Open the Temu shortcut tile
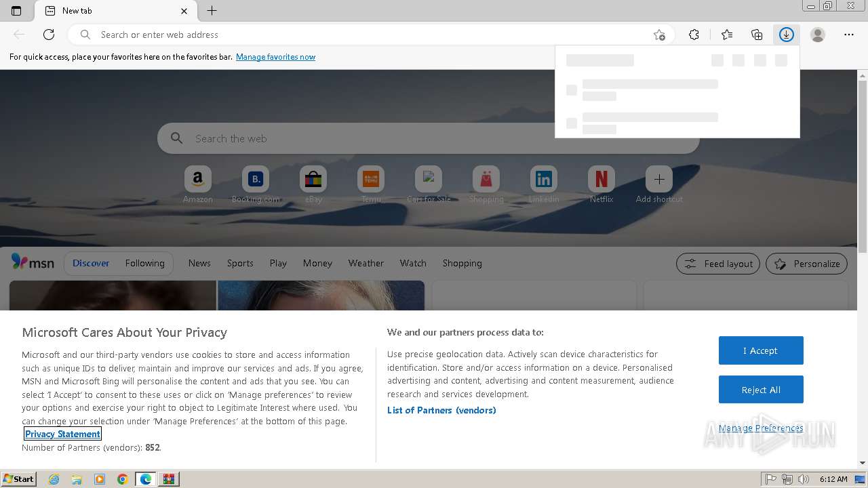This screenshot has height=488, width=868. pyautogui.click(x=371, y=185)
